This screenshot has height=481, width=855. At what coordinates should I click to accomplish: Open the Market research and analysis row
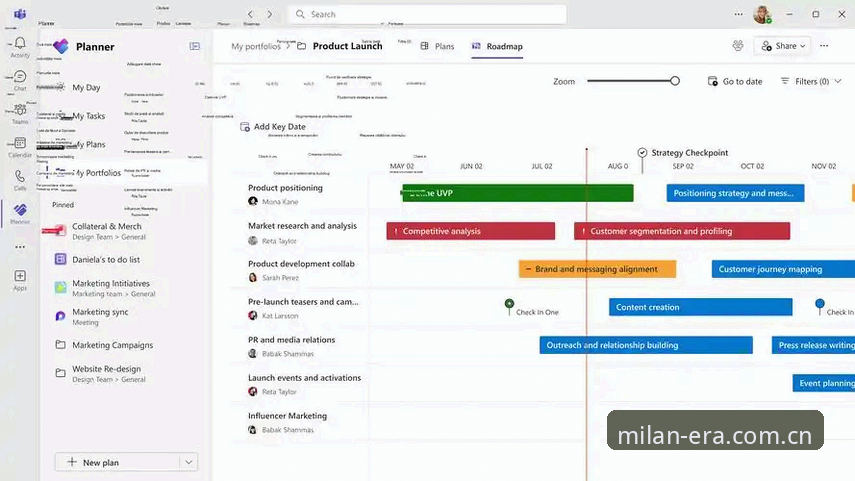pos(303,226)
